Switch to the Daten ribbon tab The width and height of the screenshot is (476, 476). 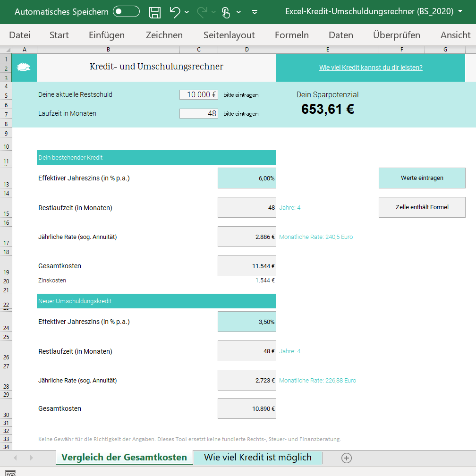click(341, 35)
